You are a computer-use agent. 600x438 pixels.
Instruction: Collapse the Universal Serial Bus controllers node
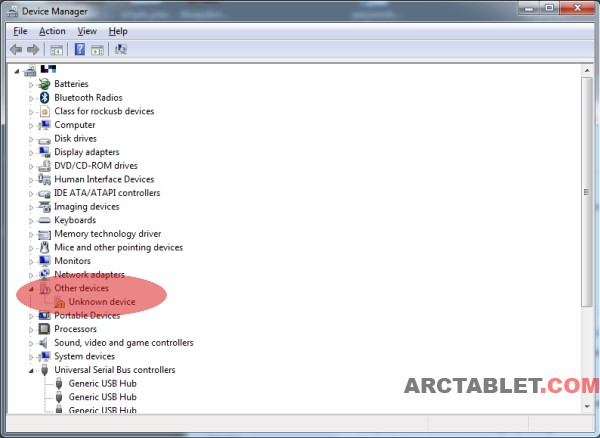31,370
